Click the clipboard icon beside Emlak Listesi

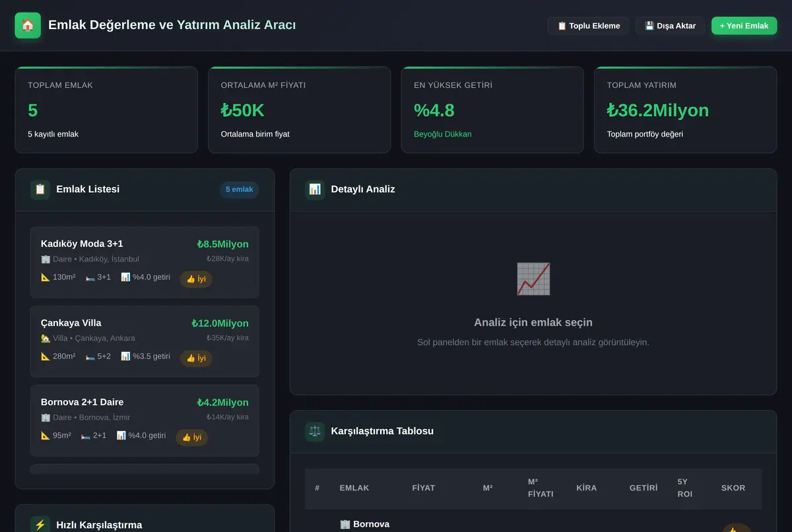40,189
